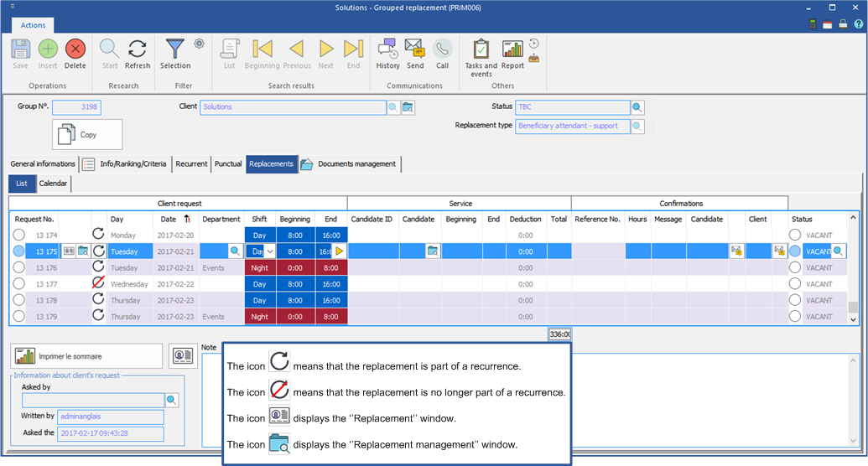Expand Shift dropdown in selected row
The height and width of the screenshot is (466, 868).
click(x=269, y=251)
